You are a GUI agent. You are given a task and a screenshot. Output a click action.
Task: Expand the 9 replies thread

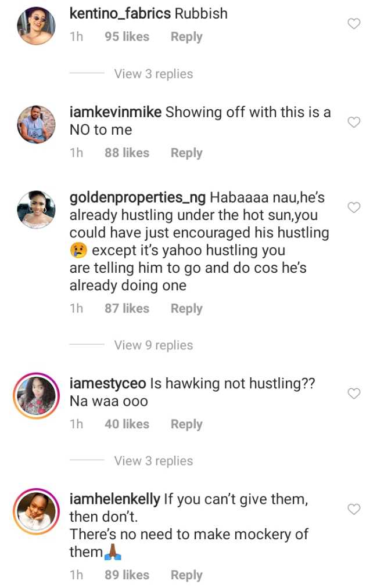tap(153, 345)
